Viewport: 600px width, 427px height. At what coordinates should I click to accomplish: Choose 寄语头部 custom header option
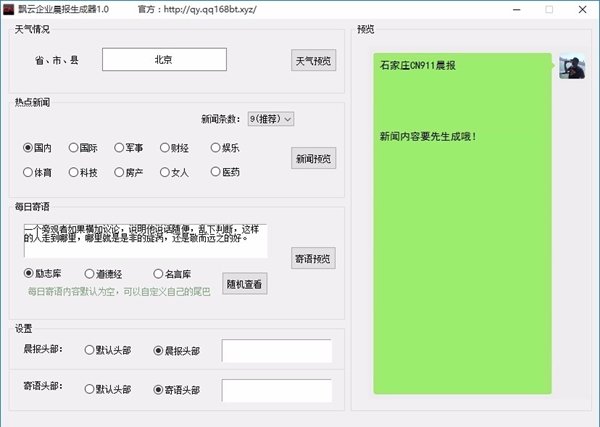coord(176,390)
